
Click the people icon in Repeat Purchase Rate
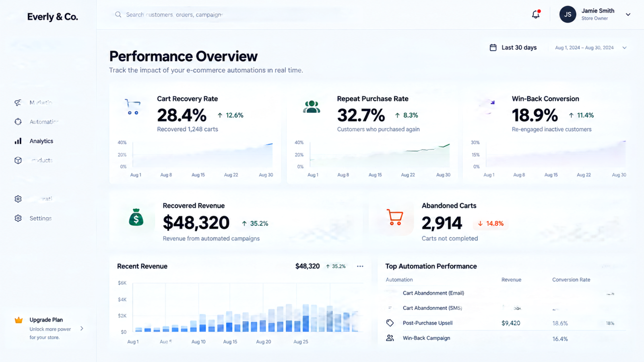click(312, 107)
